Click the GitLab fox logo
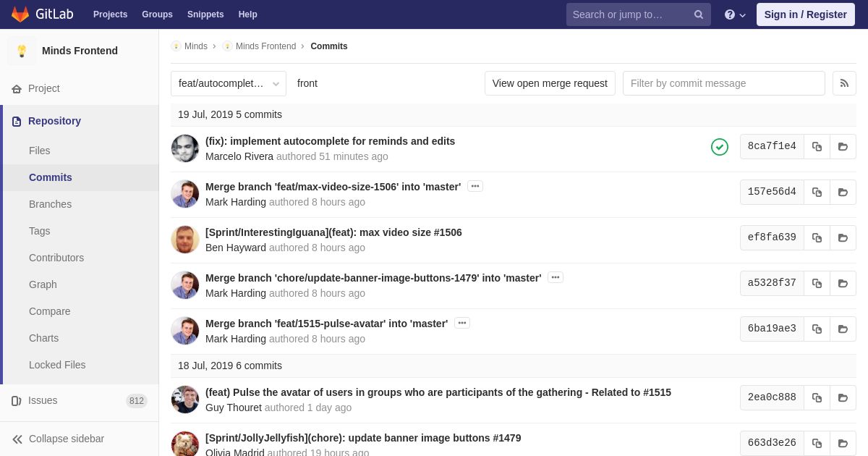The width and height of the screenshot is (868, 456). (20, 14)
